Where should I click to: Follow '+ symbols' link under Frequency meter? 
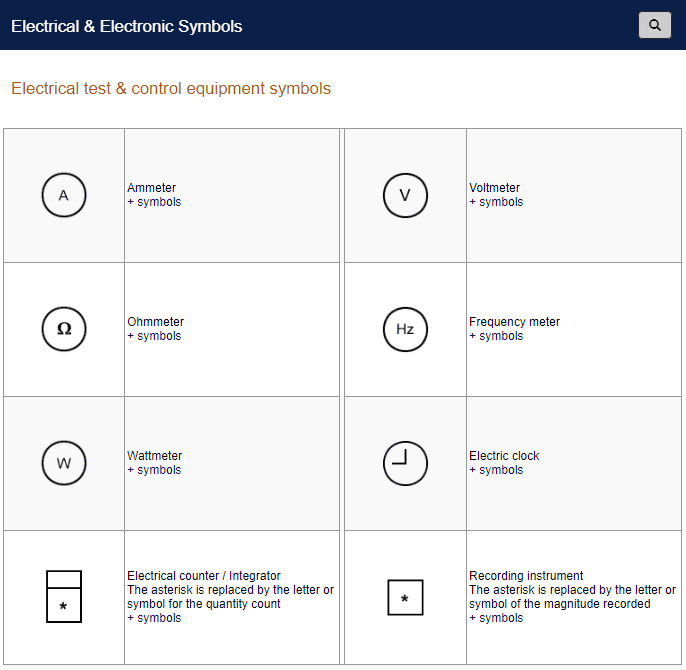(496, 336)
